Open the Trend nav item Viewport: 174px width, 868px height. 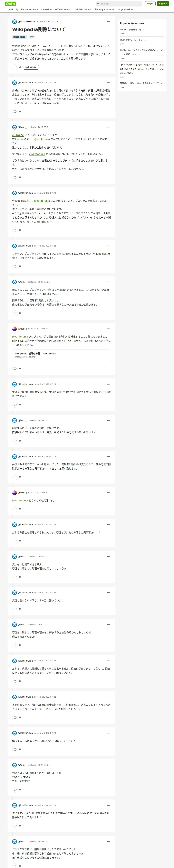[x=9, y=9]
